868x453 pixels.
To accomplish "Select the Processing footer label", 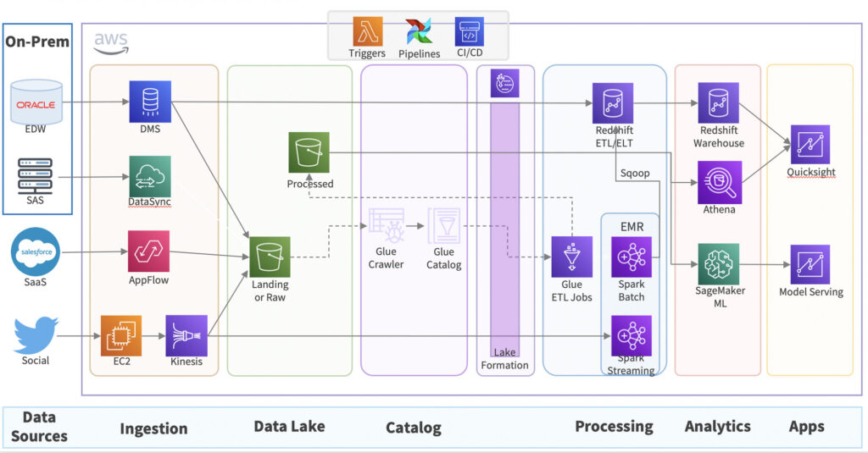I will click(x=614, y=427).
